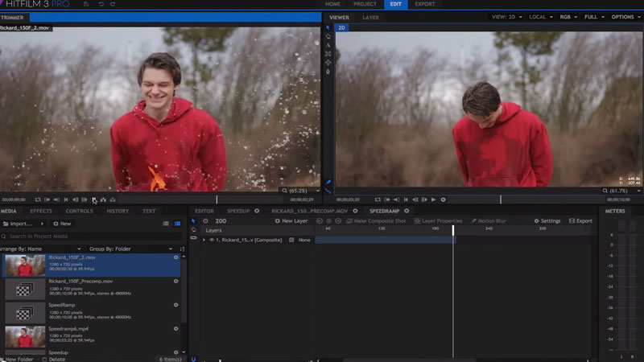This screenshot has width=644, height=362.
Task: Open the Effects panel tab
Action: tap(41, 211)
